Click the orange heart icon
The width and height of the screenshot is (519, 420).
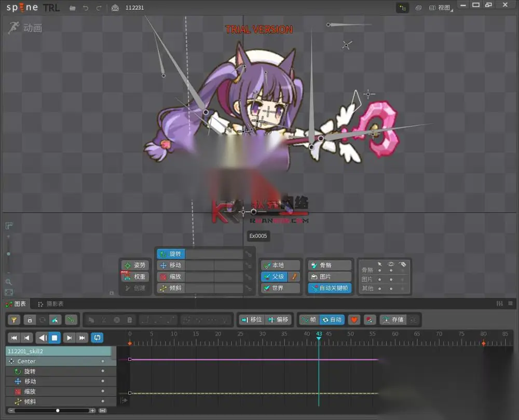point(354,320)
